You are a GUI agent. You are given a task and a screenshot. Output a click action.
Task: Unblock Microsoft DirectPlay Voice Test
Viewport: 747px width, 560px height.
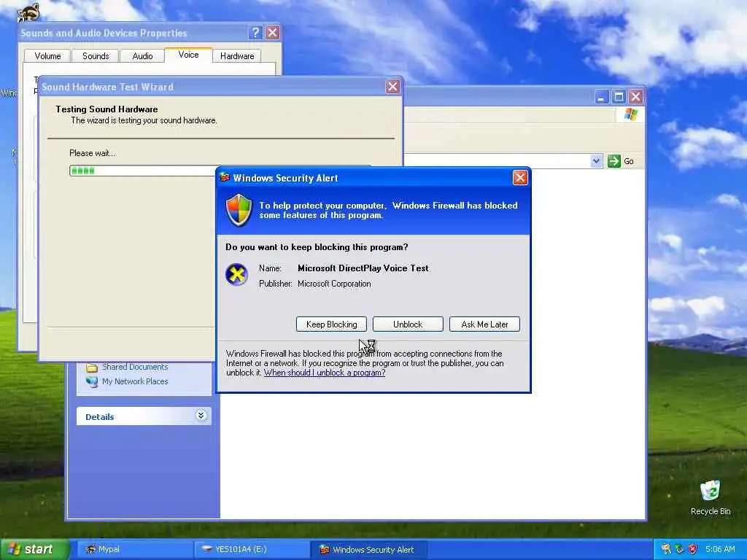click(408, 324)
